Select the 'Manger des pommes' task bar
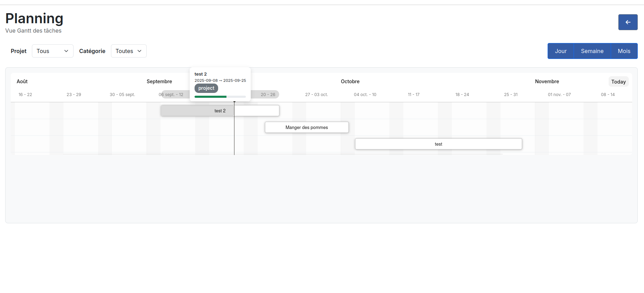644x293 pixels. tap(307, 128)
